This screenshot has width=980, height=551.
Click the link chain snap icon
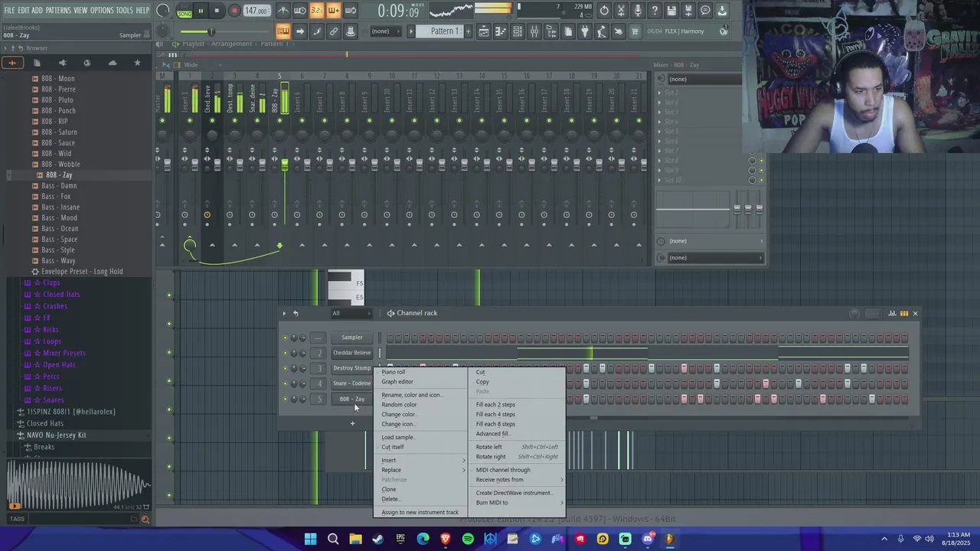coord(334,31)
